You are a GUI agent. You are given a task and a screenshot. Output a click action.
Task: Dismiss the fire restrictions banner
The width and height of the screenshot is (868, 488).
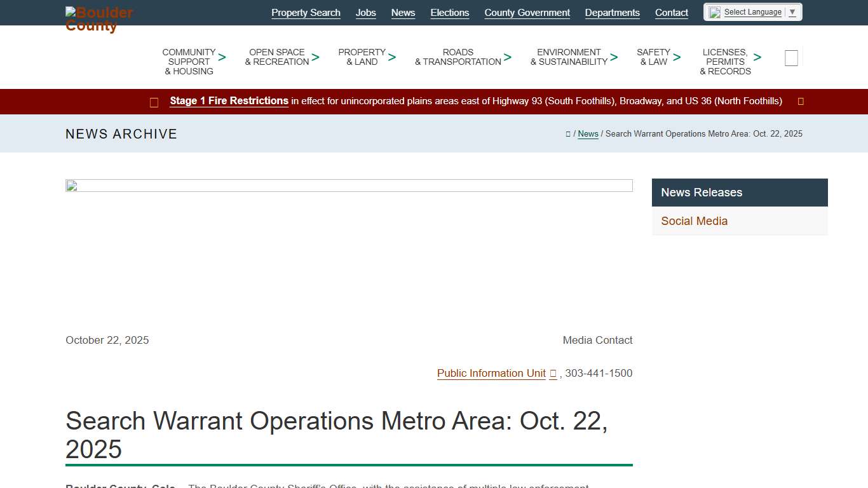coord(800,101)
